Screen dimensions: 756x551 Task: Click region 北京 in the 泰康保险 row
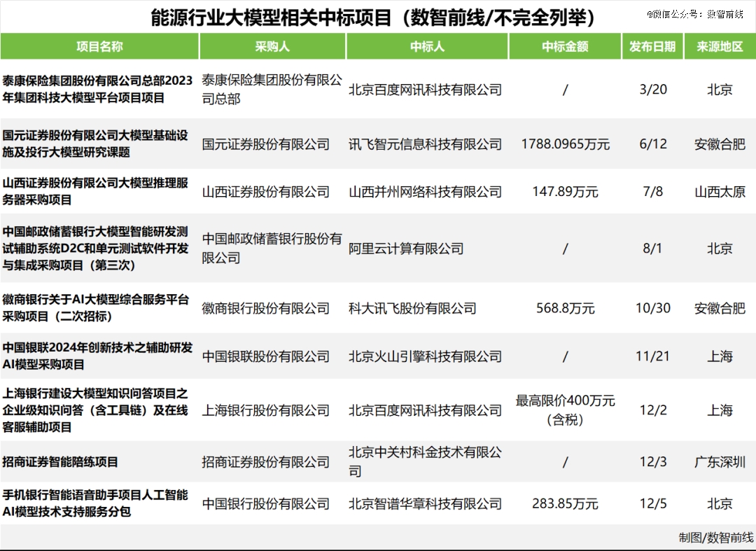point(720,90)
